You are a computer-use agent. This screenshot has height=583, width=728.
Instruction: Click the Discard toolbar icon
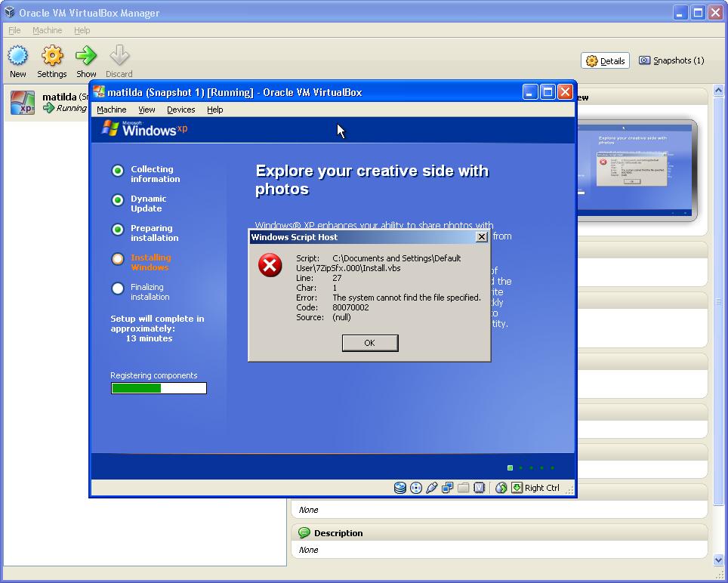(x=119, y=56)
